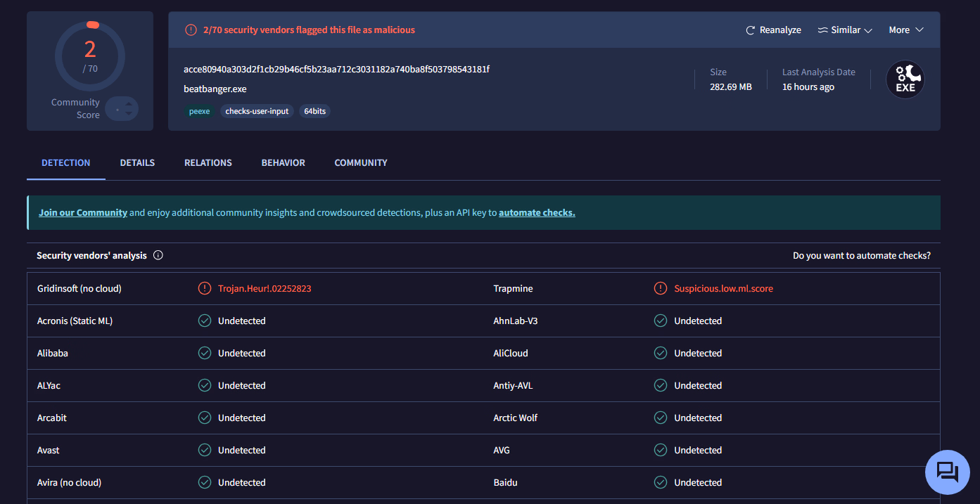Screen dimensions: 980x504
Task: Click the info icon beside Security vendors' analysis
Action: point(158,255)
